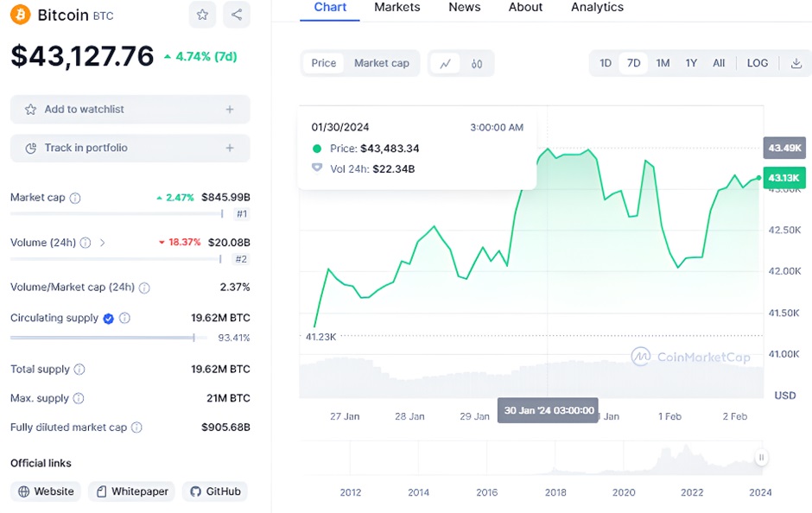Viewport: 812px width, 513px height.
Task: Open the Whitepaper link
Action: click(x=131, y=491)
